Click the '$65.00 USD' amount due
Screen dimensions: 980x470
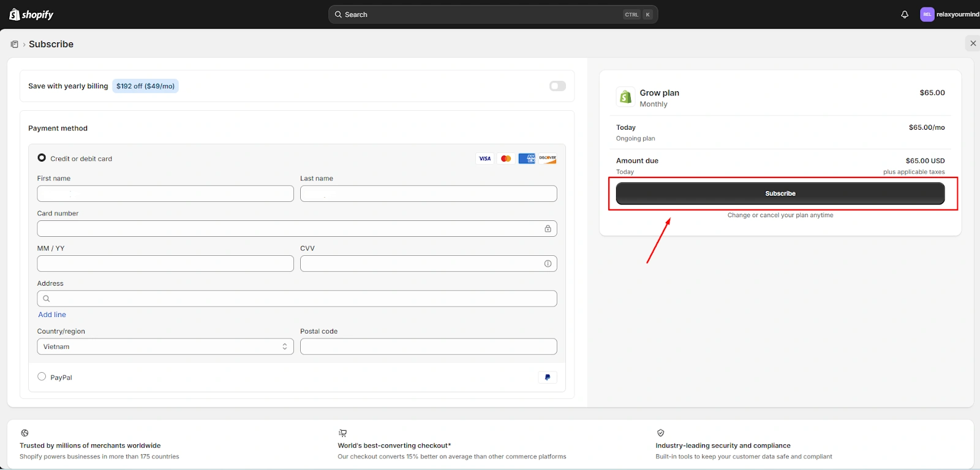click(x=925, y=161)
